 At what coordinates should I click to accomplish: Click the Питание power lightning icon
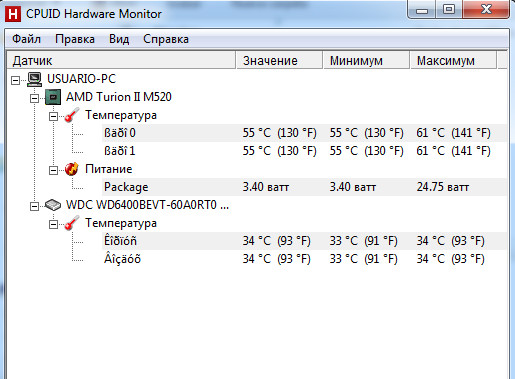click(72, 169)
